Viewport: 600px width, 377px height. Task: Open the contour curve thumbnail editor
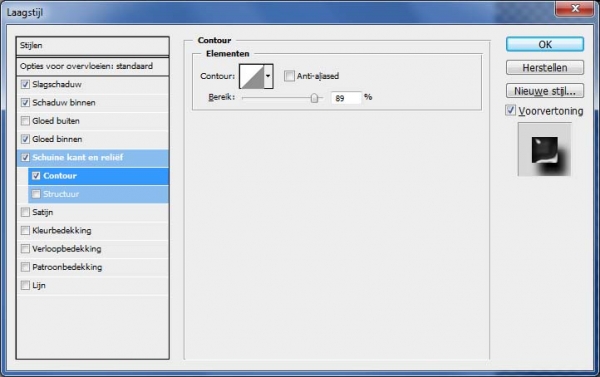252,77
